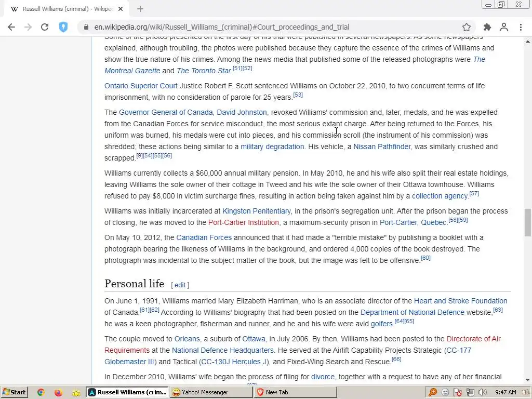Screen dimensions: 532x399
Task: Bookmark this page with the star
Action: [467, 27]
